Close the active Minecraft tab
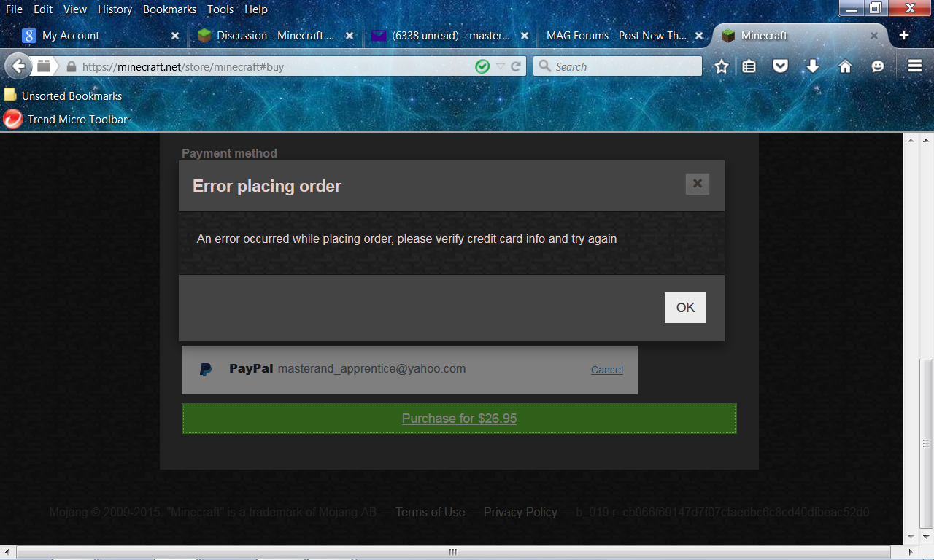The image size is (934, 560). pos(873,36)
